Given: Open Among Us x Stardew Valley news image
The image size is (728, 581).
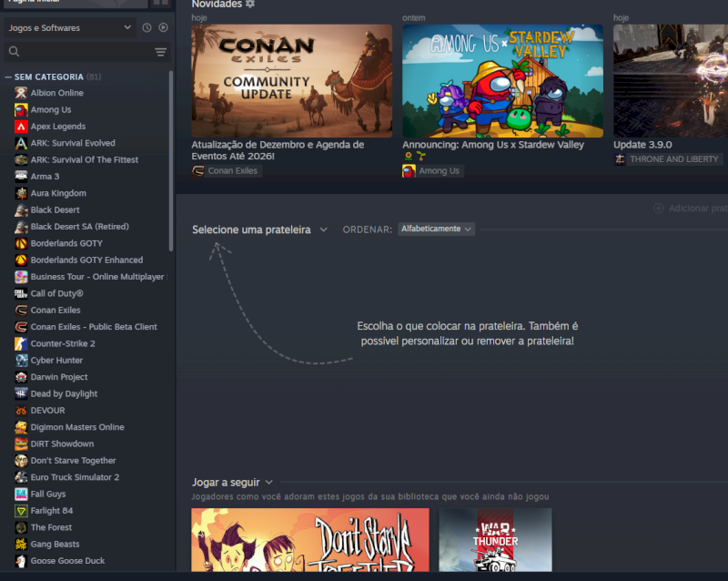Looking at the screenshot, I should pos(503,81).
